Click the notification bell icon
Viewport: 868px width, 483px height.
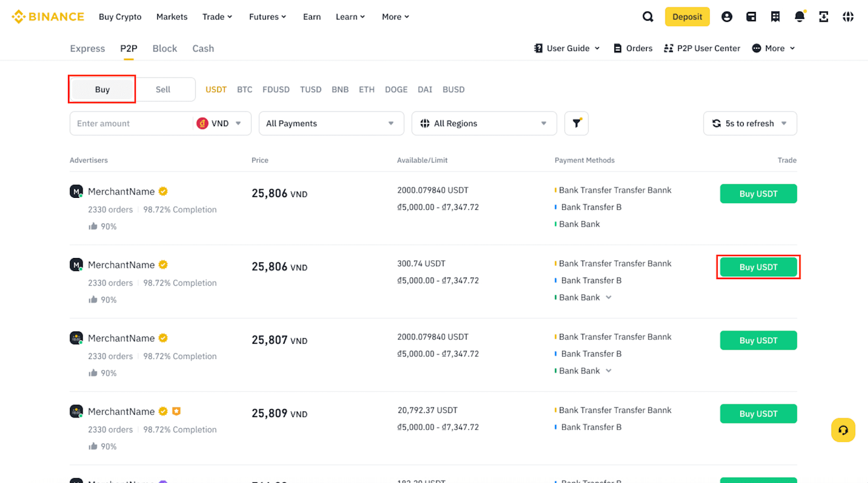click(799, 17)
